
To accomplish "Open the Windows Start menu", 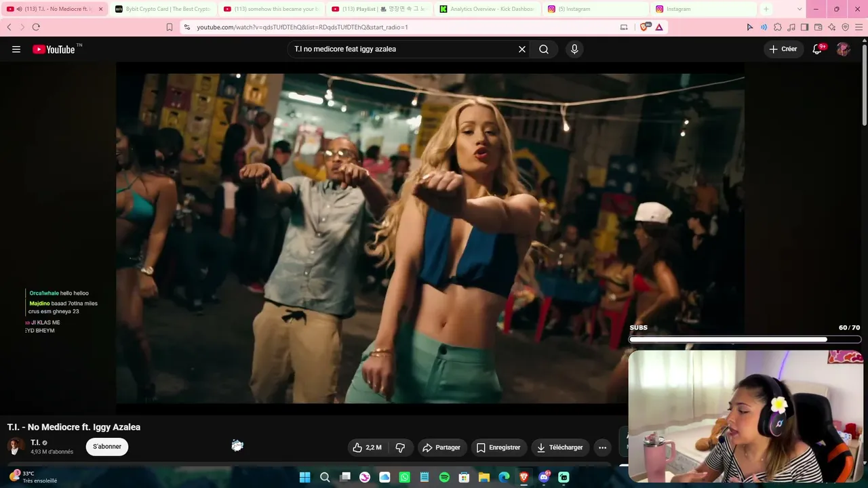I will [x=305, y=477].
